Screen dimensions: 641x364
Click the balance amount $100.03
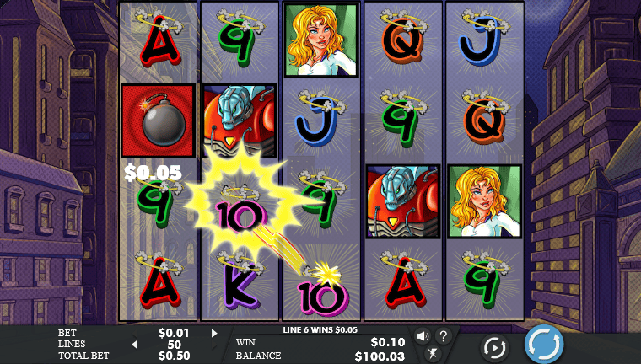(x=380, y=356)
